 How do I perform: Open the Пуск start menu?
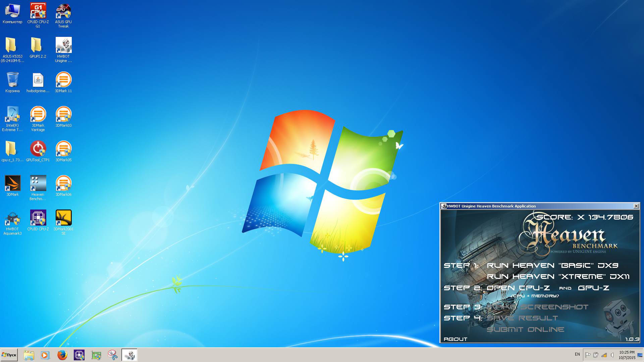[x=9, y=355]
